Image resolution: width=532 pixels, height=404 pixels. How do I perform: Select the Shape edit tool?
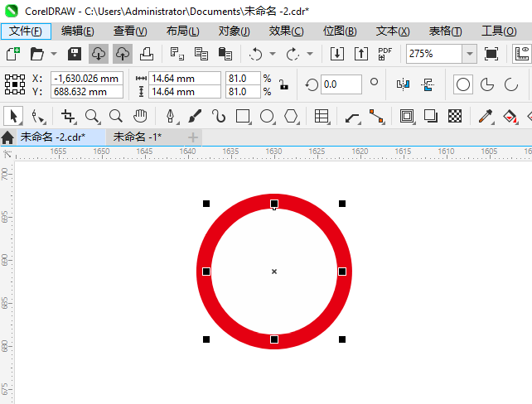37,116
